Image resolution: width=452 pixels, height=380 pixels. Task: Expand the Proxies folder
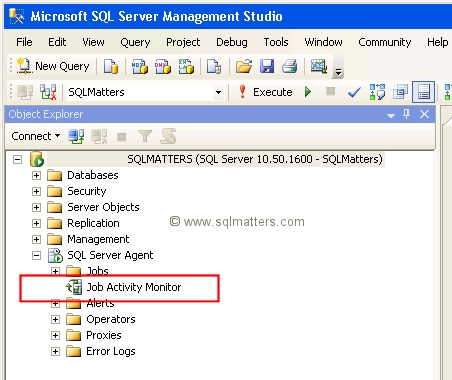tap(55, 335)
